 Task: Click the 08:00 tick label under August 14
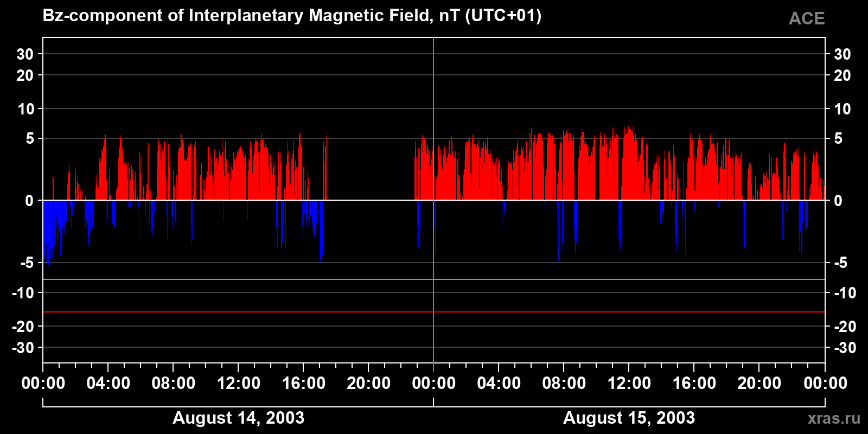pos(173,383)
